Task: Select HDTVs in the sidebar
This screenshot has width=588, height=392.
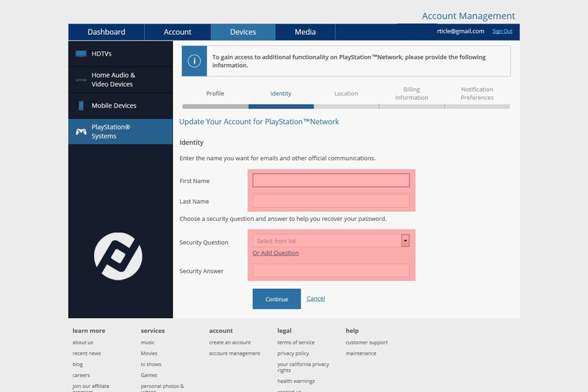Action: tap(120, 54)
